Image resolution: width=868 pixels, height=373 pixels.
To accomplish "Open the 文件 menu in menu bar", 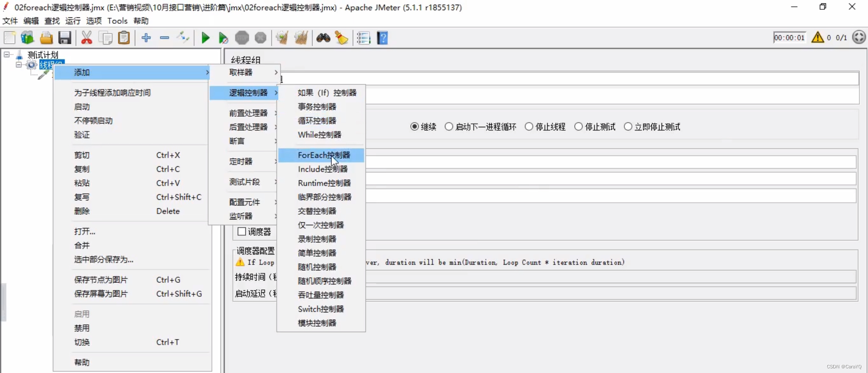I will point(10,21).
